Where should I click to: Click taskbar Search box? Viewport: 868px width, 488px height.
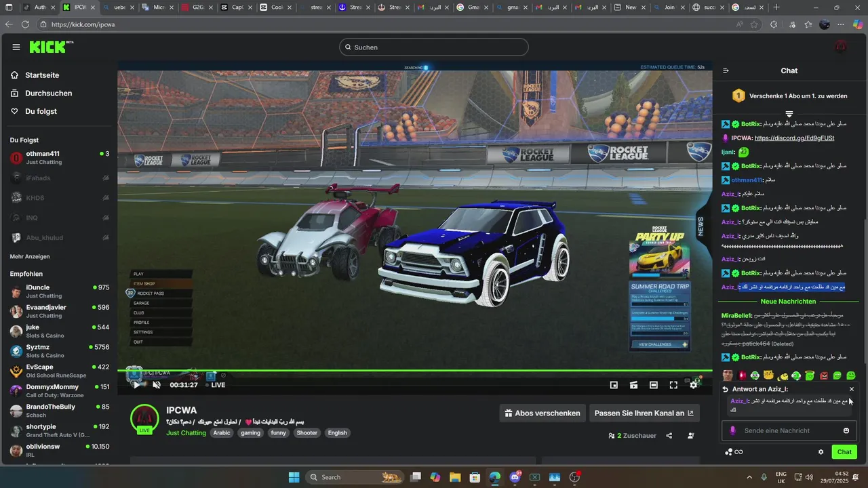[x=354, y=477]
